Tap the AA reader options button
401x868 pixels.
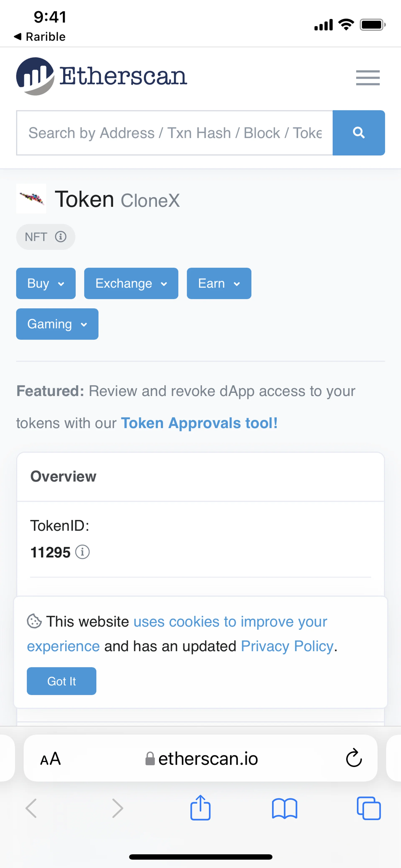(51, 759)
